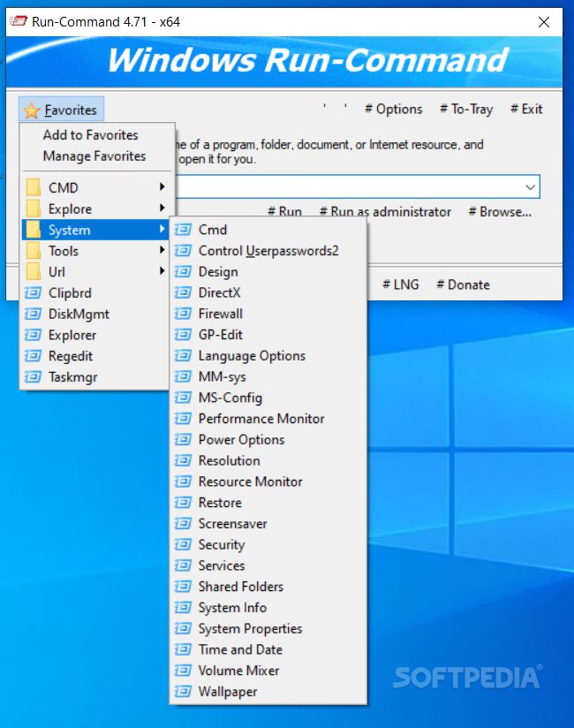Image resolution: width=574 pixels, height=728 pixels.
Task: Click the Taskmgr shortcut icon
Action: click(33, 376)
